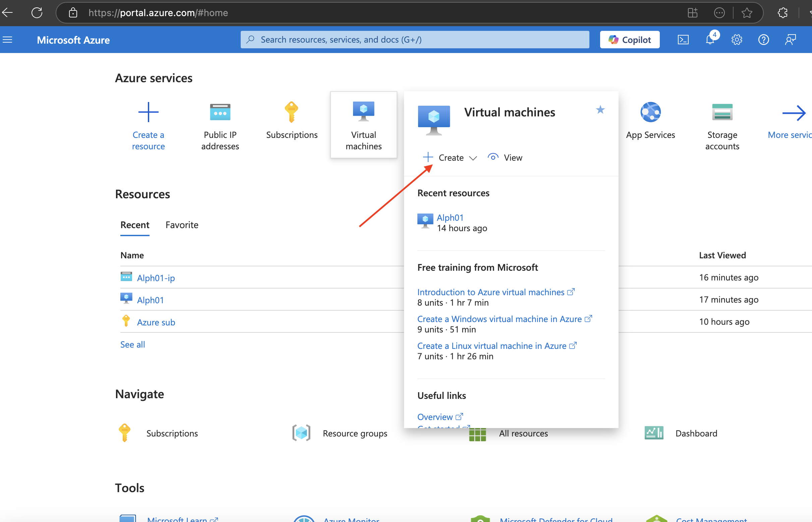Click the Create a resource plus icon
The height and width of the screenshot is (522, 812).
[x=149, y=112]
